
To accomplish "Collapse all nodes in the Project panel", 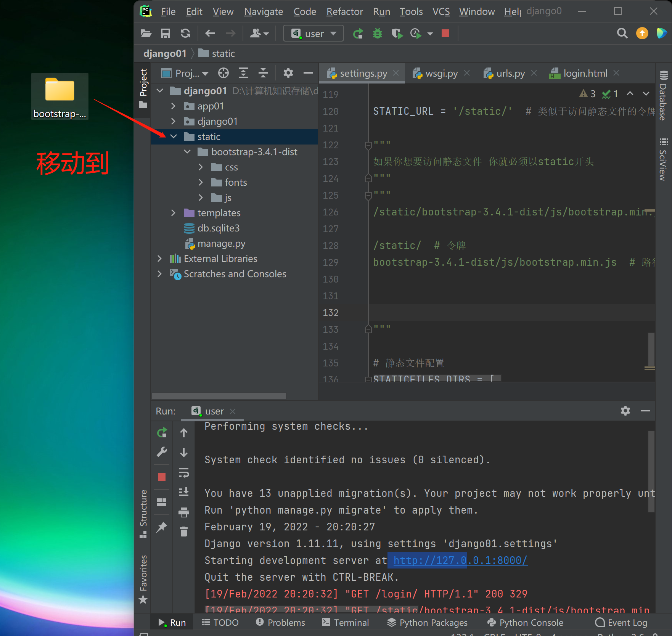I will pos(263,73).
